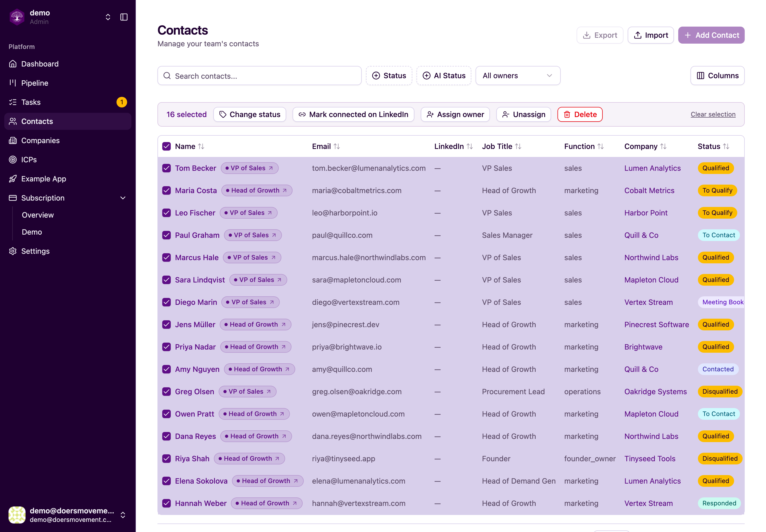
Task: Open the AI Status filter
Action: (444, 76)
